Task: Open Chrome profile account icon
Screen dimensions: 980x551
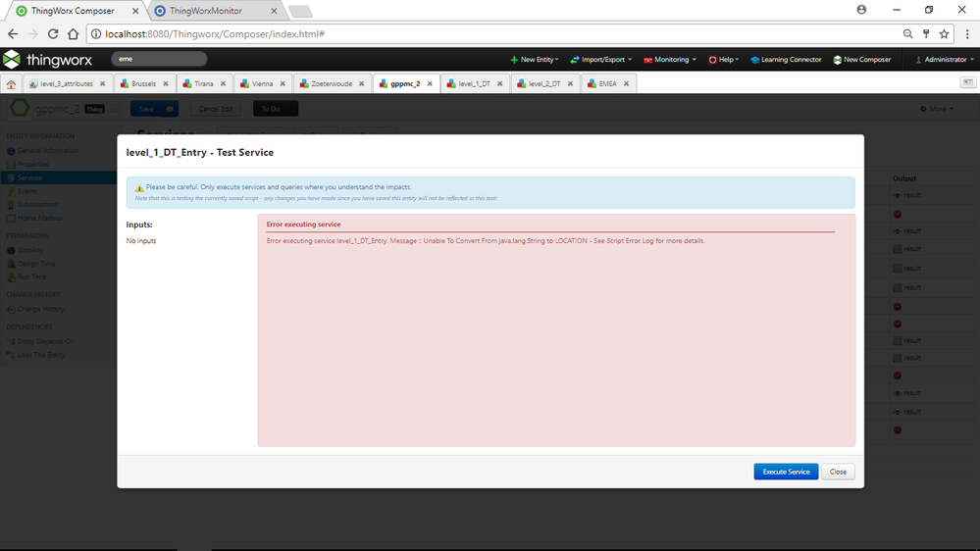Action: (861, 10)
